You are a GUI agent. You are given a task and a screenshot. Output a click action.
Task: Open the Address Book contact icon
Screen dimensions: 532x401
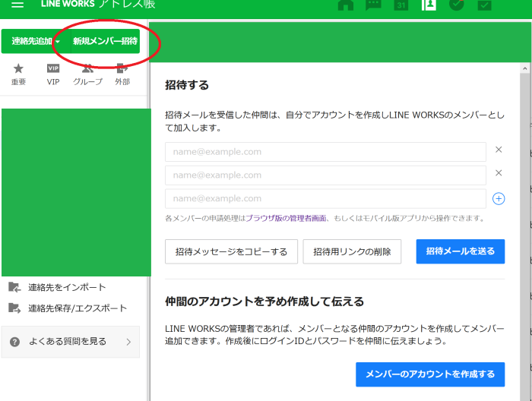[x=429, y=5]
